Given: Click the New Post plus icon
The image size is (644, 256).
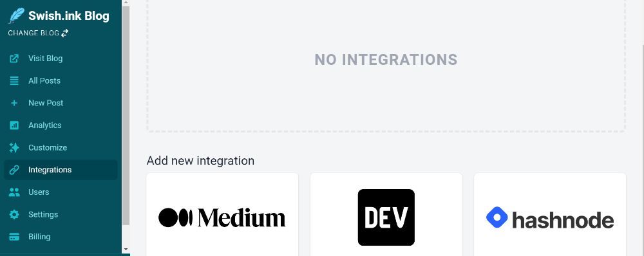Looking at the screenshot, I should (14, 103).
